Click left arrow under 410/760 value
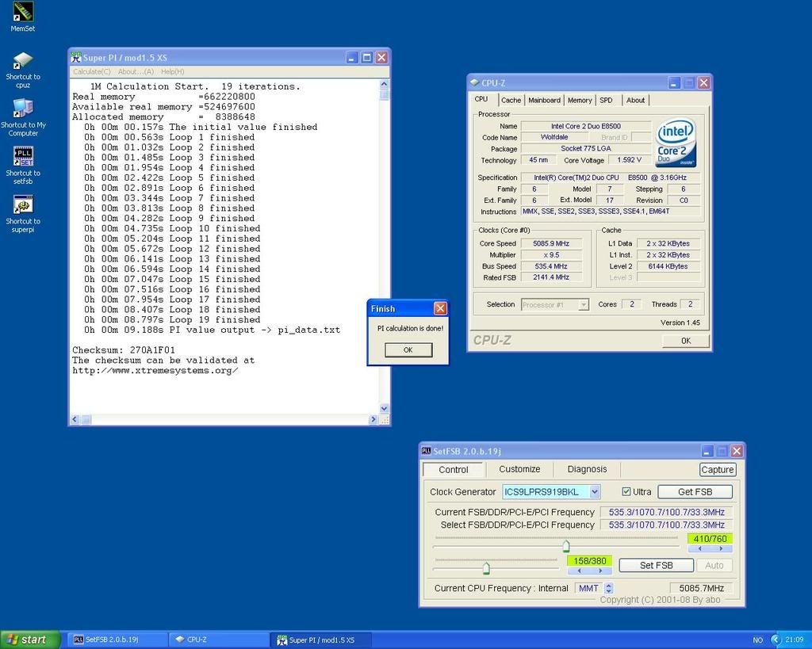The width and height of the screenshot is (812, 649). pyautogui.click(x=699, y=548)
